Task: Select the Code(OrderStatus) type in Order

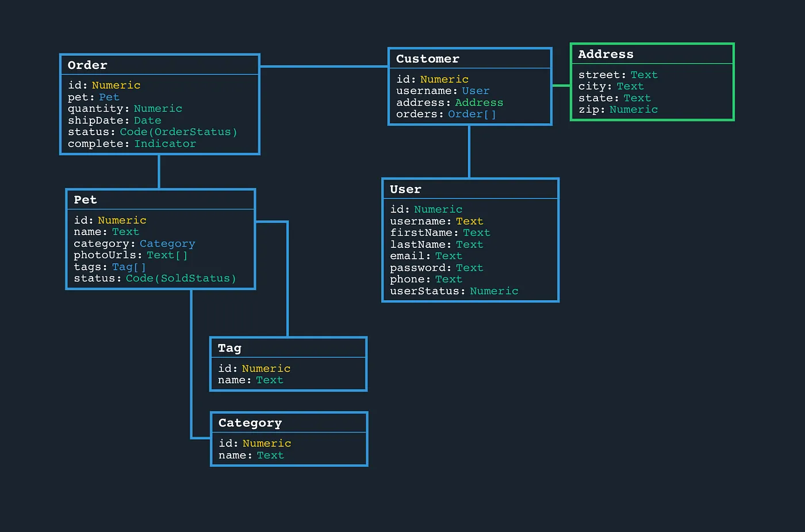Action: click(x=178, y=132)
